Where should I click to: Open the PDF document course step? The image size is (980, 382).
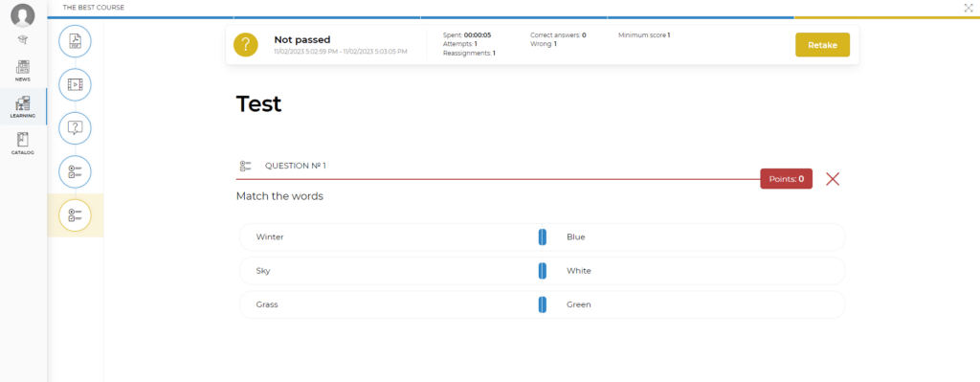pos(75,42)
